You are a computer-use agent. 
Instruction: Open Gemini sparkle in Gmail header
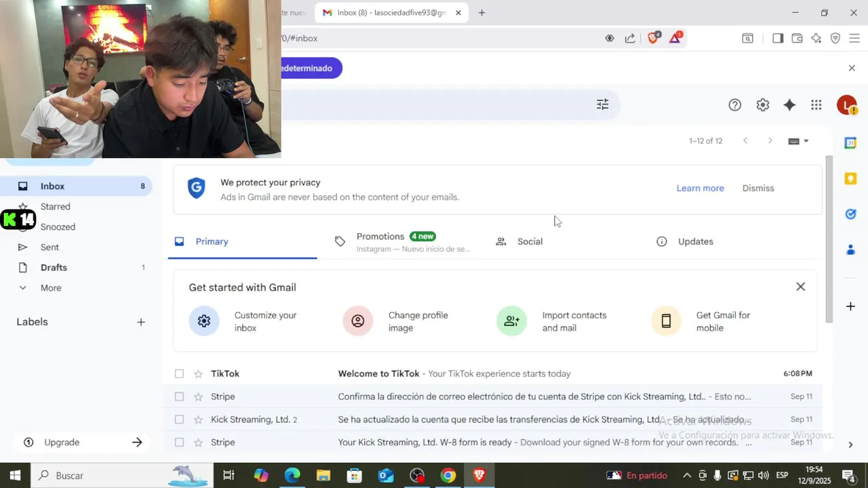click(x=789, y=104)
